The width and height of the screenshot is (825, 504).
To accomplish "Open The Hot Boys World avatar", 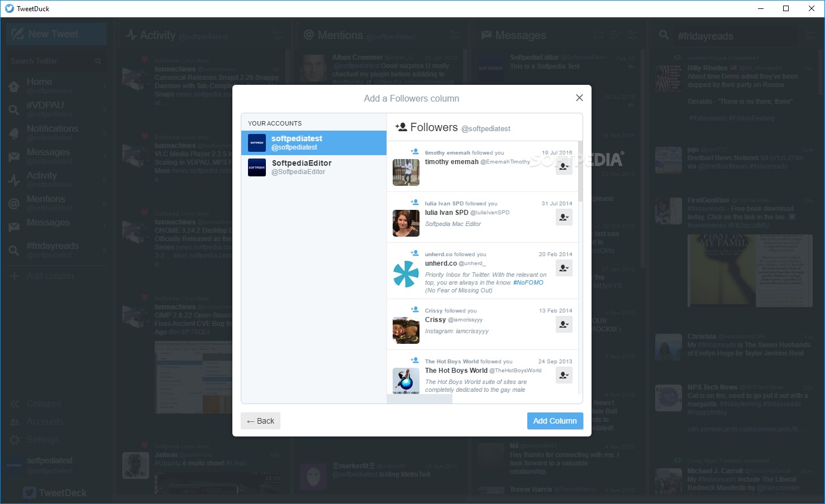I will (406, 381).
